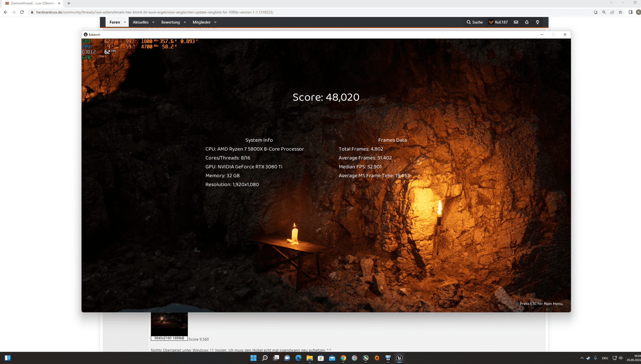Click the microphone tray icon
Image resolution: width=641 pixels, height=364 pixels.
(595, 358)
